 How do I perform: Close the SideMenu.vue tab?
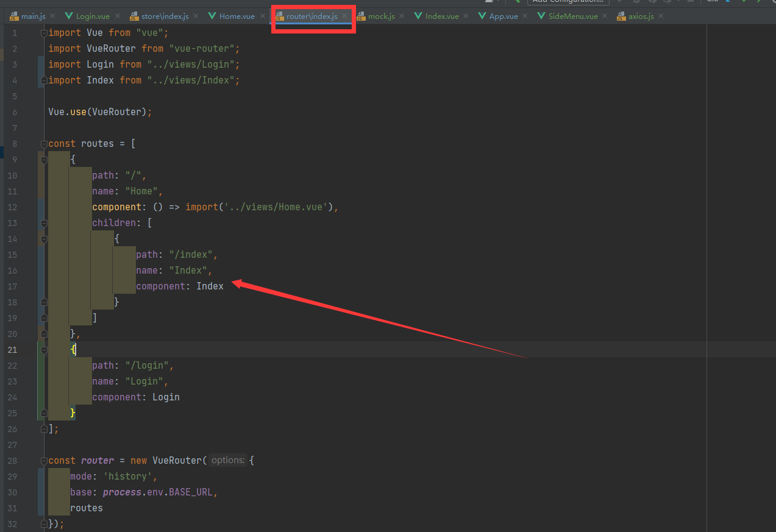coord(605,16)
